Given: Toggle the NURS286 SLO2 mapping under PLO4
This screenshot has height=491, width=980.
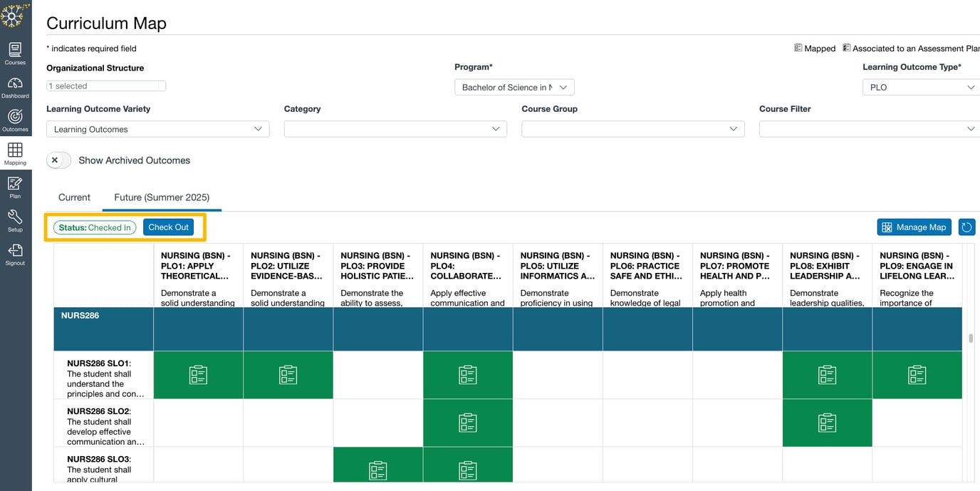Looking at the screenshot, I should coord(467,422).
